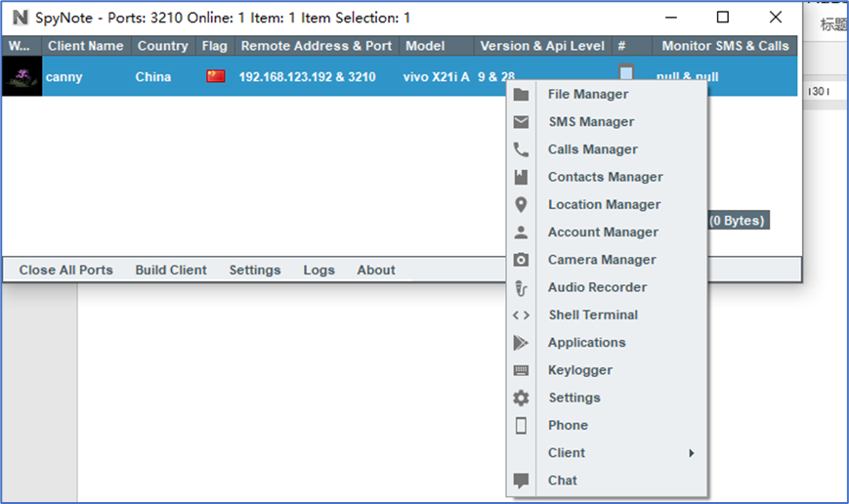
Task: Click address 192.168.123.192 & 3210
Action: pos(308,77)
